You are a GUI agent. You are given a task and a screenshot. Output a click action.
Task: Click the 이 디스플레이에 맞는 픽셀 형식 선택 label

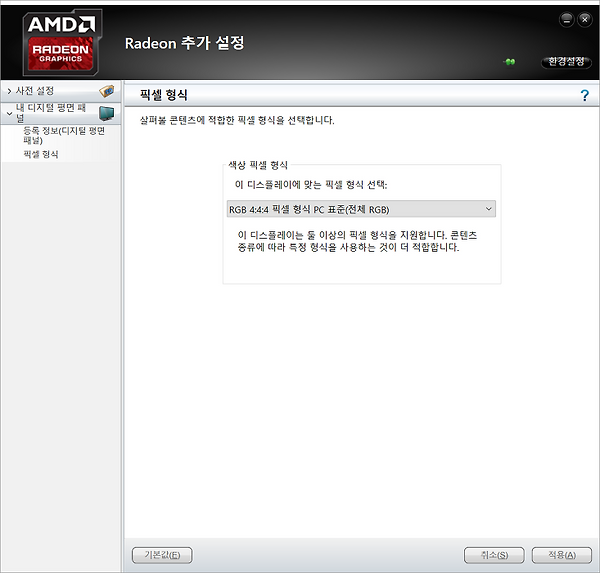pyautogui.click(x=311, y=185)
